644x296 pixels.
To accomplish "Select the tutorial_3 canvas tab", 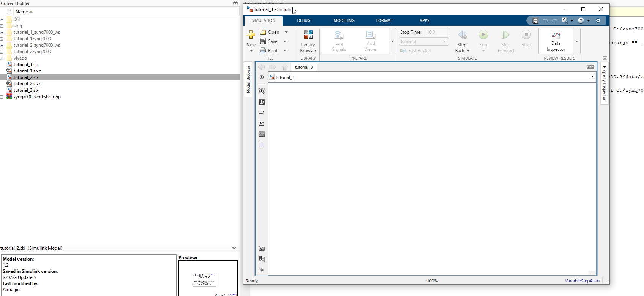I will 304,67.
